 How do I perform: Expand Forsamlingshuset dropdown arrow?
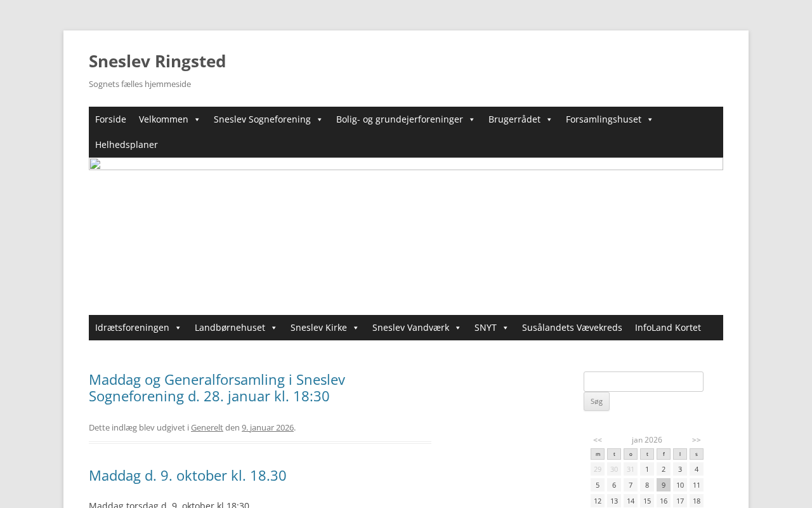[650, 120]
